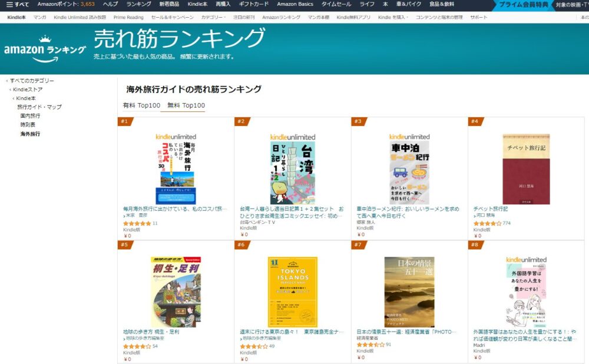Open タイムセール in top navigation
The height and width of the screenshot is (364, 589).
[336, 4]
